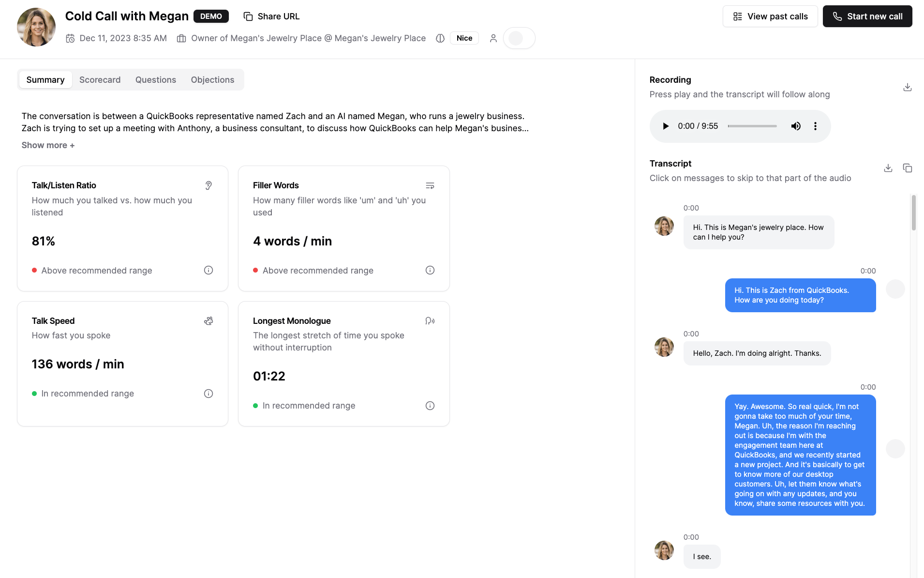Open Talk/Listen Ratio info tooltip
Viewport: 924px width, 578px height.
click(208, 270)
